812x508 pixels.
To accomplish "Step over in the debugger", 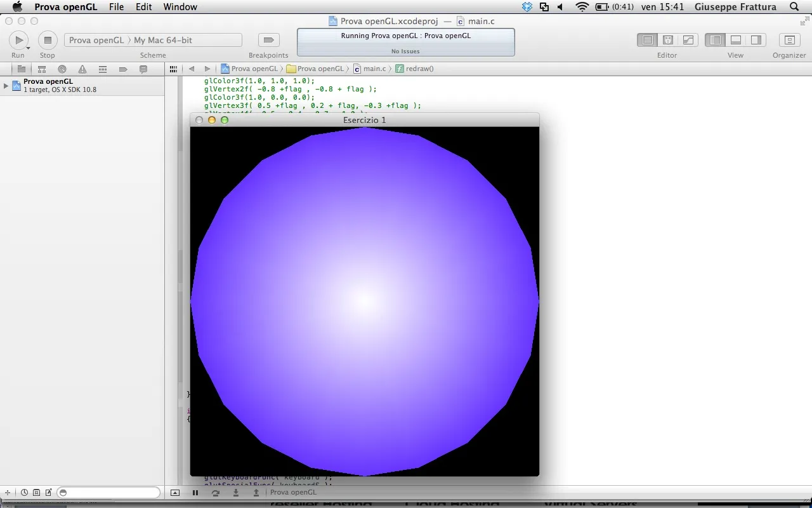I will tap(216, 492).
